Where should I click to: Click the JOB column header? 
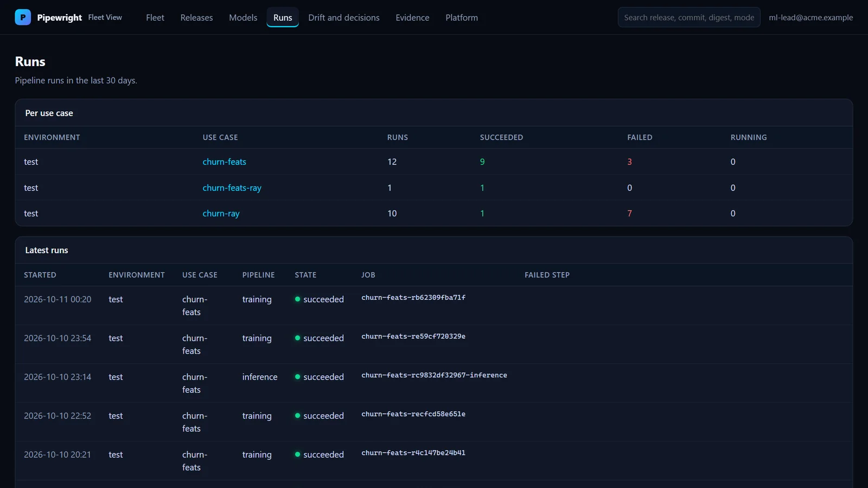368,275
